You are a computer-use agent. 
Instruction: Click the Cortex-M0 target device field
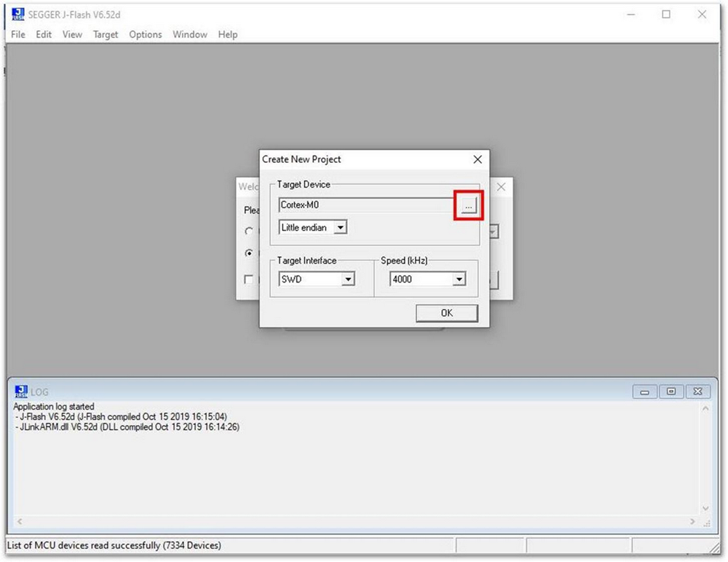point(366,205)
